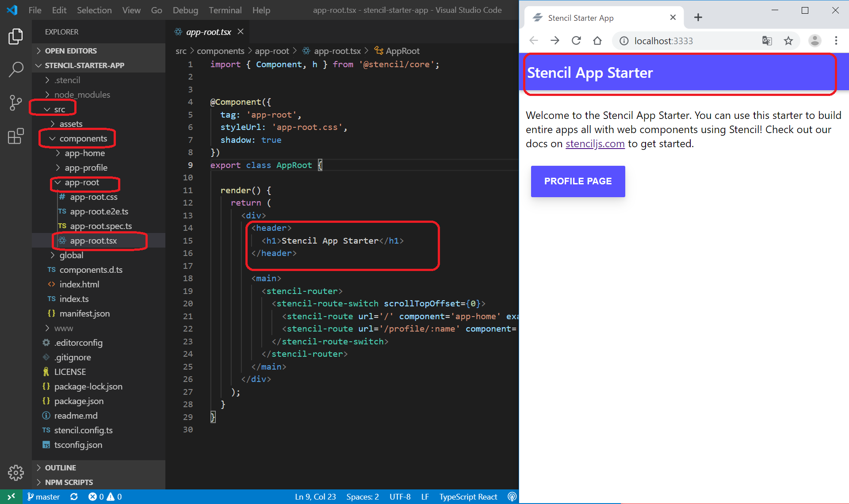849x504 pixels.
Task: Click the Chrome home icon
Action: pyautogui.click(x=597, y=41)
